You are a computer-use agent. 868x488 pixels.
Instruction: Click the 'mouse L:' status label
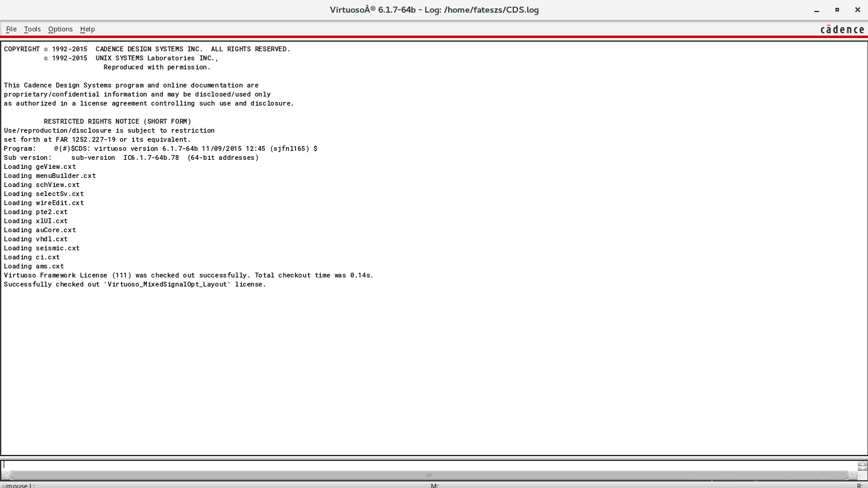(x=19, y=485)
